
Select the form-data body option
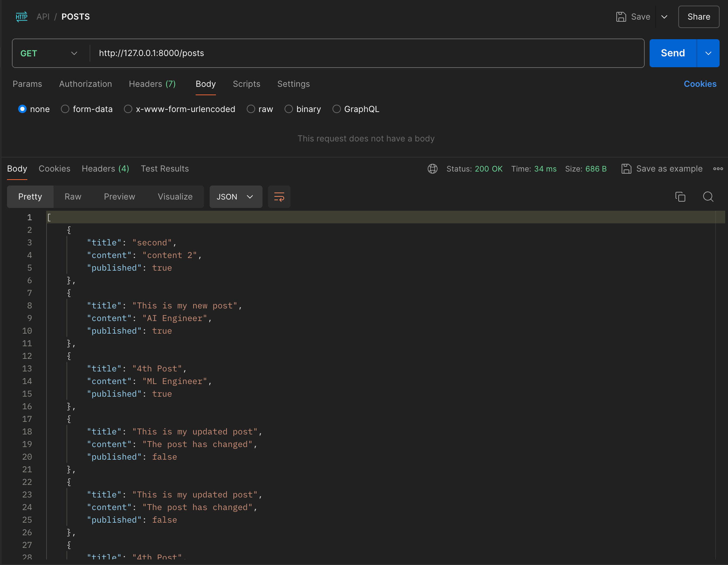65,109
